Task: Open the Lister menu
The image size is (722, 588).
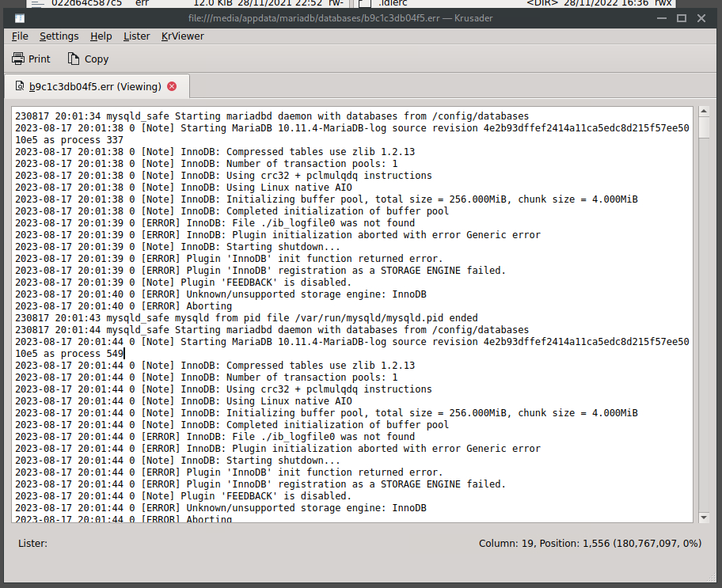Action: [136, 36]
